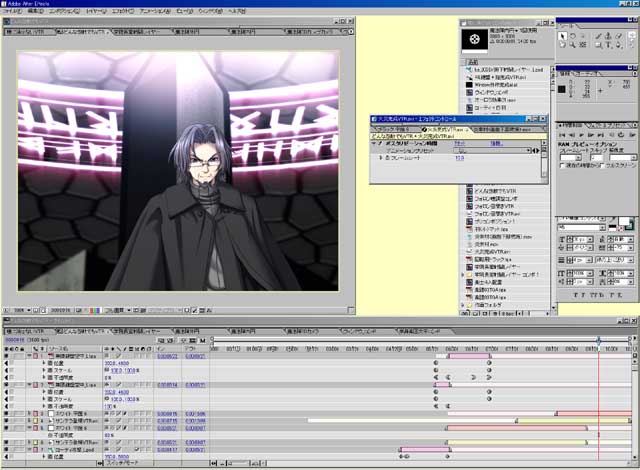Click the frame rate value 13.0 in Effect Controls

coord(460,158)
